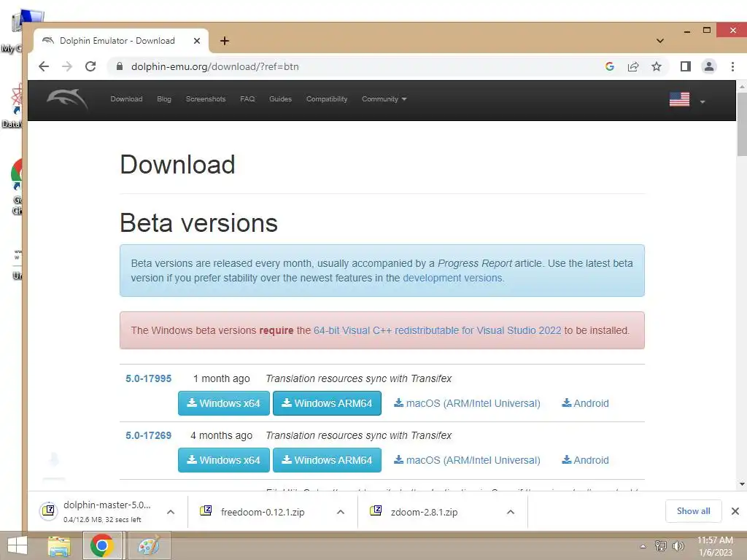Open the FAQ nav item
747x560 pixels.
click(x=247, y=99)
